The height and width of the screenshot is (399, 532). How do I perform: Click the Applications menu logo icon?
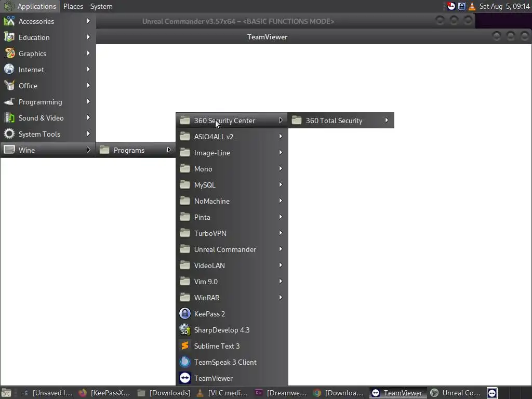[x=9, y=6]
